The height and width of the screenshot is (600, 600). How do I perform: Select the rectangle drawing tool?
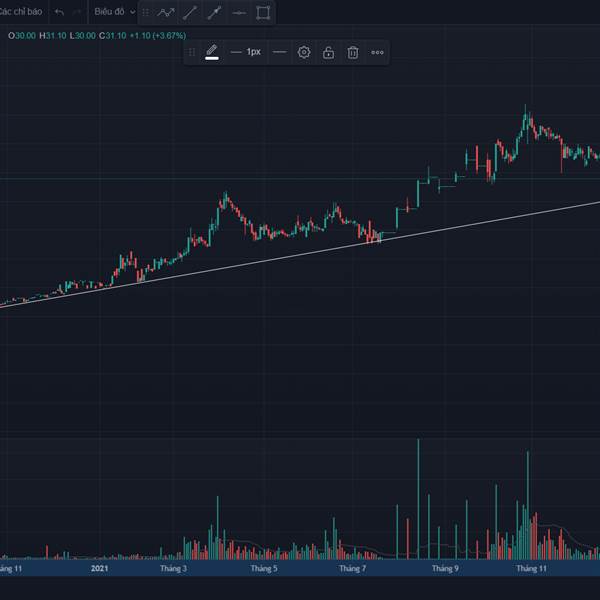[x=263, y=12]
